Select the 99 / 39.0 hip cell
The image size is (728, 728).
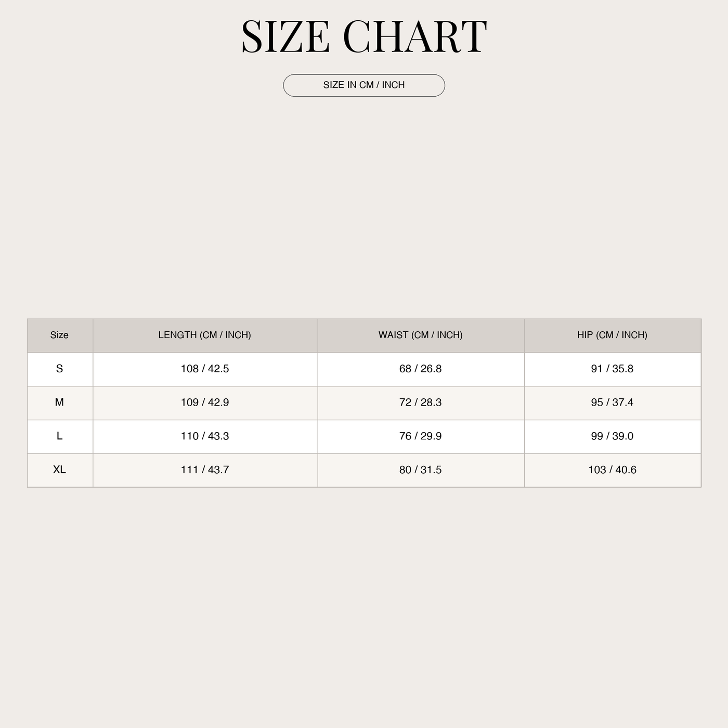coord(613,437)
